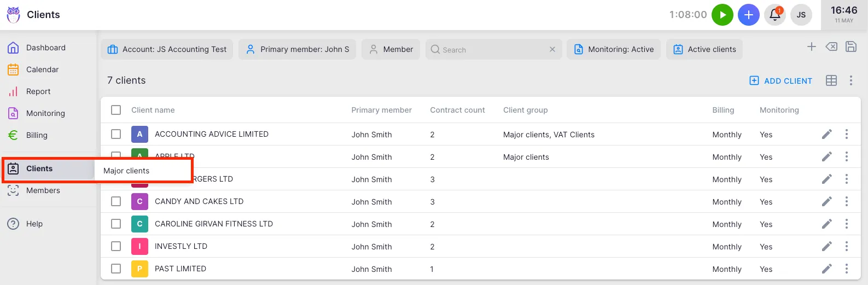Screen dimensions: 868x285
Task: Tick the select-all clients checkbox
Action: pos(116,110)
